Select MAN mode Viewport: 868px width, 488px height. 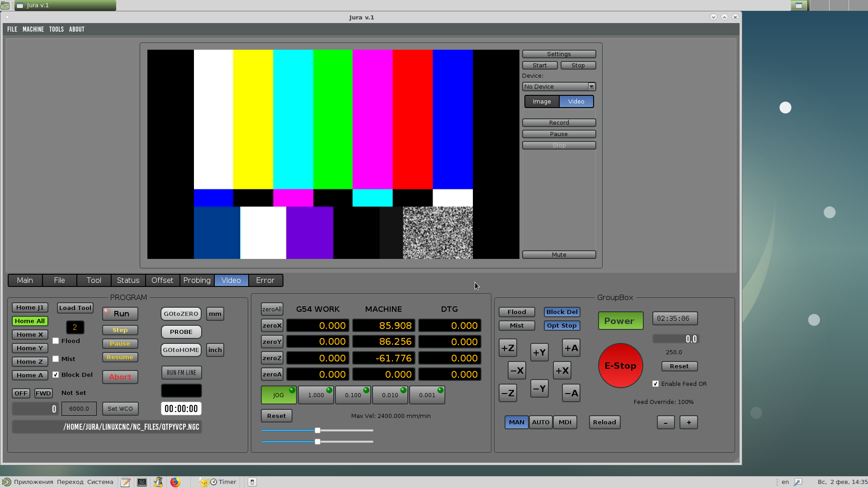pyautogui.click(x=517, y=422)
